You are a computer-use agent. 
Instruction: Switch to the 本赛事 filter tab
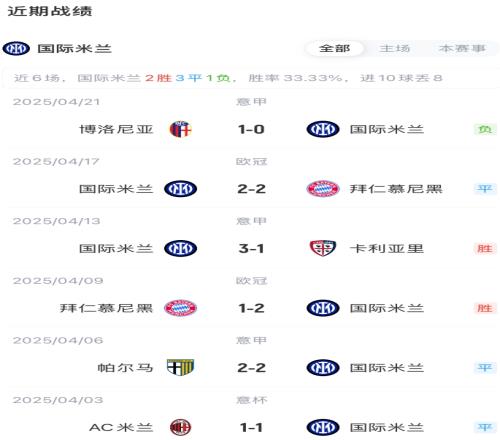tap(462, 49)
